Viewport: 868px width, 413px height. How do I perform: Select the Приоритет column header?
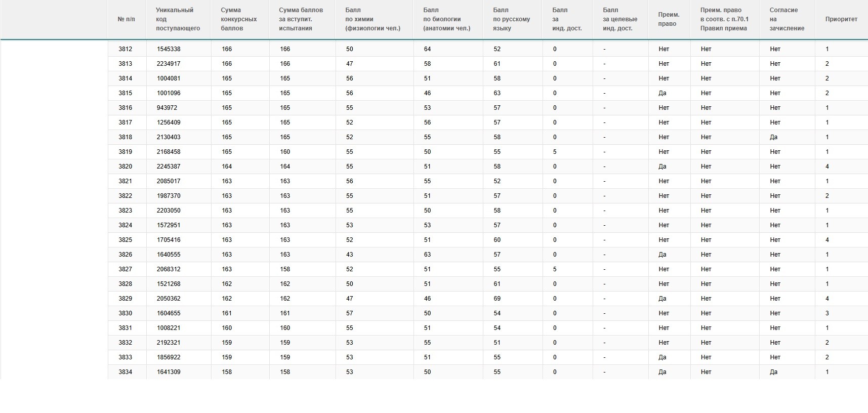tap(841, 19)
